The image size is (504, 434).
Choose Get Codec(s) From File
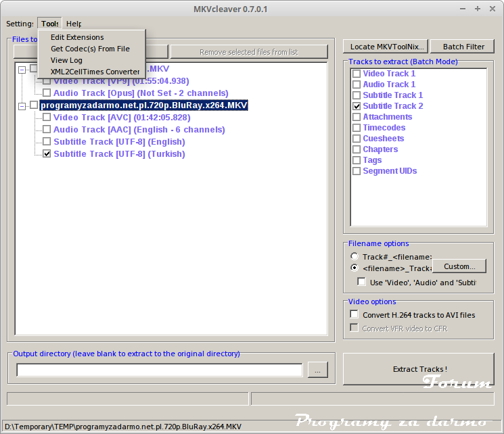point(90,49)
